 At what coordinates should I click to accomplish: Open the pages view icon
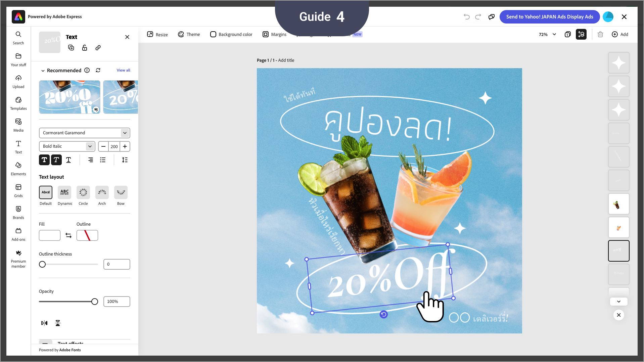point(568,34)
